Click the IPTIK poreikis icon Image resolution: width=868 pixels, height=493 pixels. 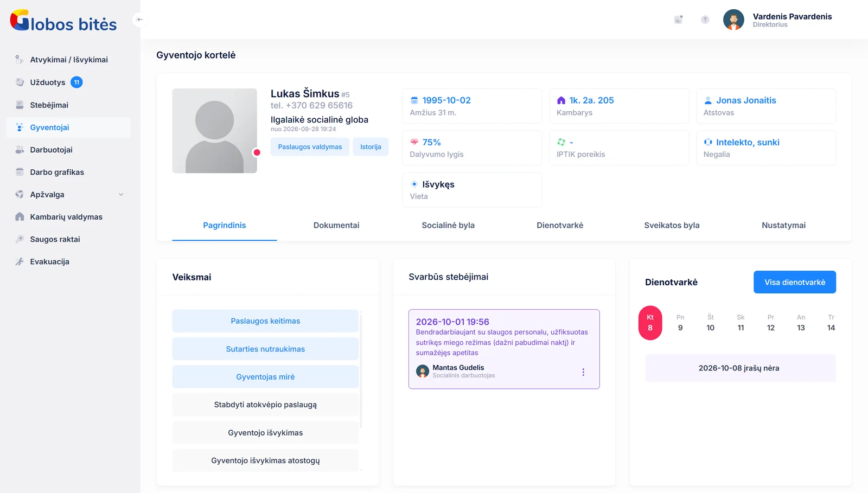point(561,142)
